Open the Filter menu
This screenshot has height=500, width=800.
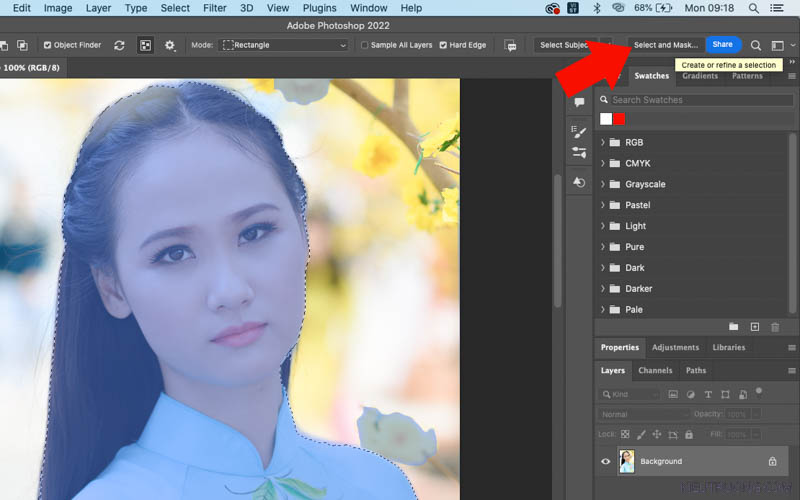pyautogui.click(x=215, y=8)
